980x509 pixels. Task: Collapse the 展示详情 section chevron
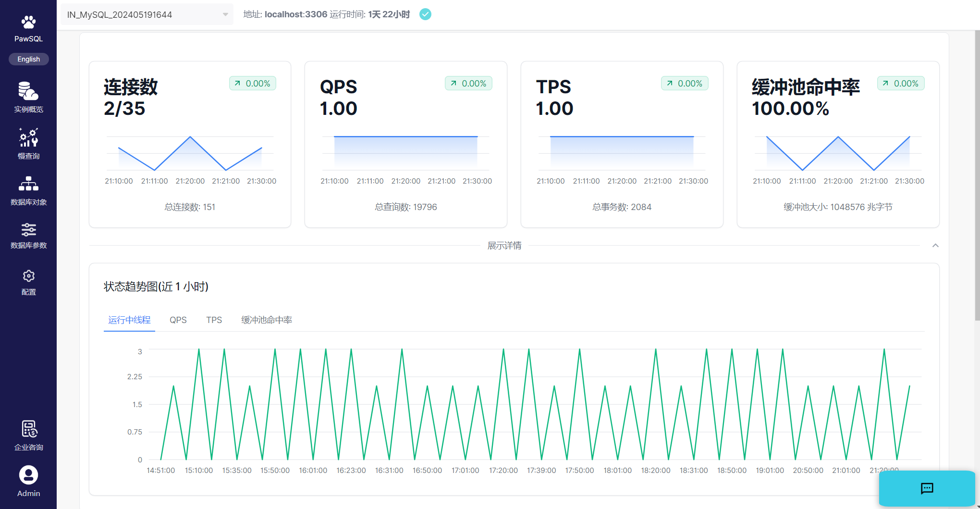(x=935, y=246)
